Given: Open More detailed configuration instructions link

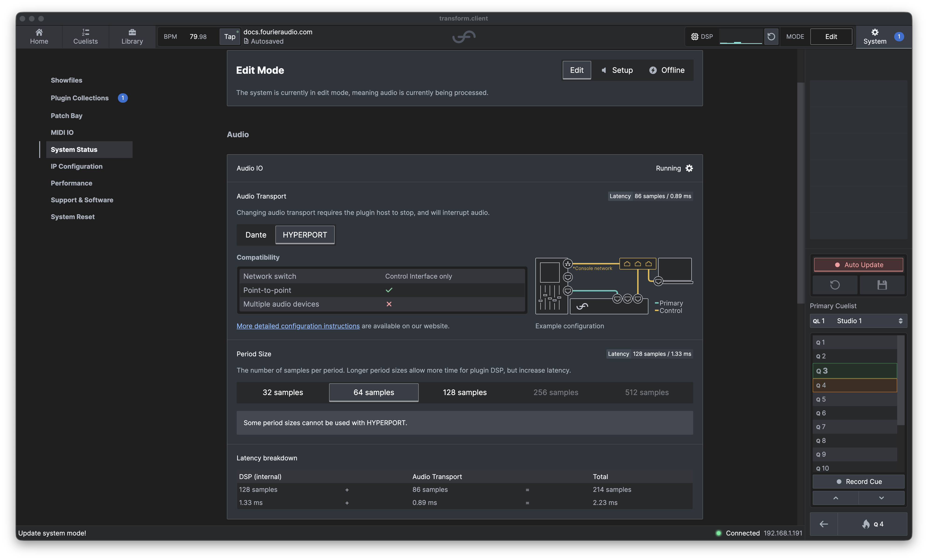Looking at the screenshot, I should point(298,326).
